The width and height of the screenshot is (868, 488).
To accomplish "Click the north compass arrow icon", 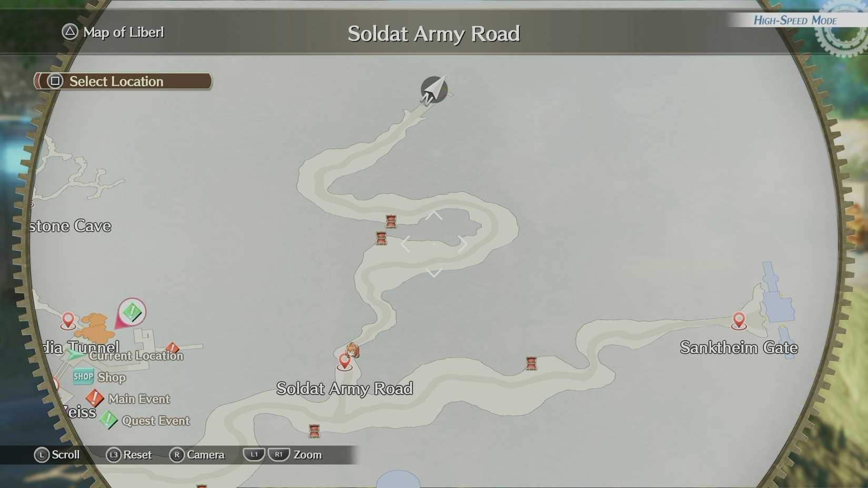I will [x=433, y=90].
